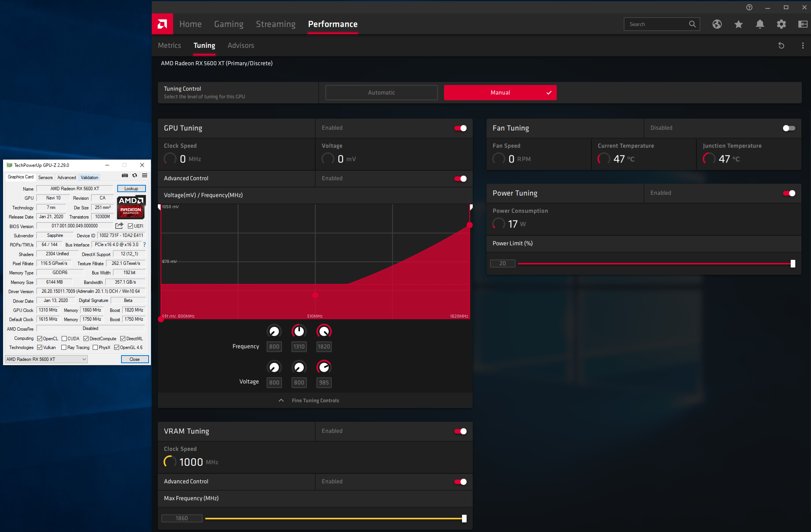The width and height of the screenshot is (811, 532).
Task: Click the third Frequency dial knob (1820)
Action: (324, 331)
